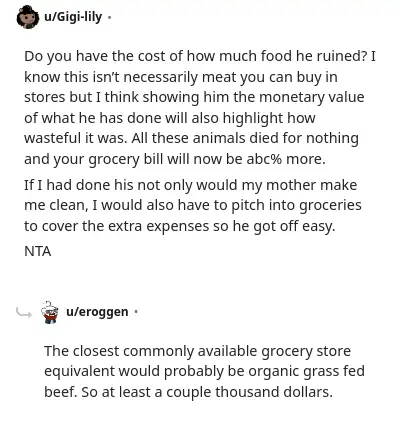The height and width of the screenshot is (428, 400).
Task: Click the dot separator after u/Gigi-lily
Action: pos(109,17)
